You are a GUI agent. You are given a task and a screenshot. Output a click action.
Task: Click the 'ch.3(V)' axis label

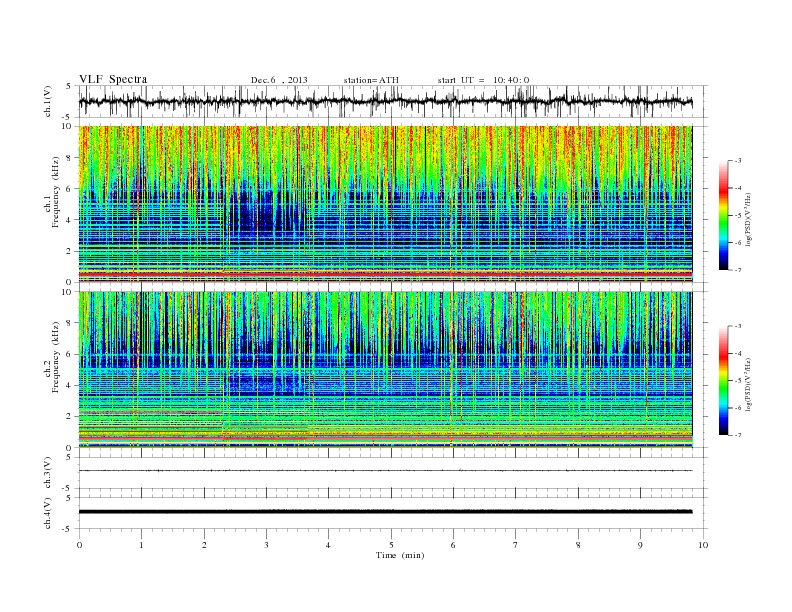click(x=48, y=473)
